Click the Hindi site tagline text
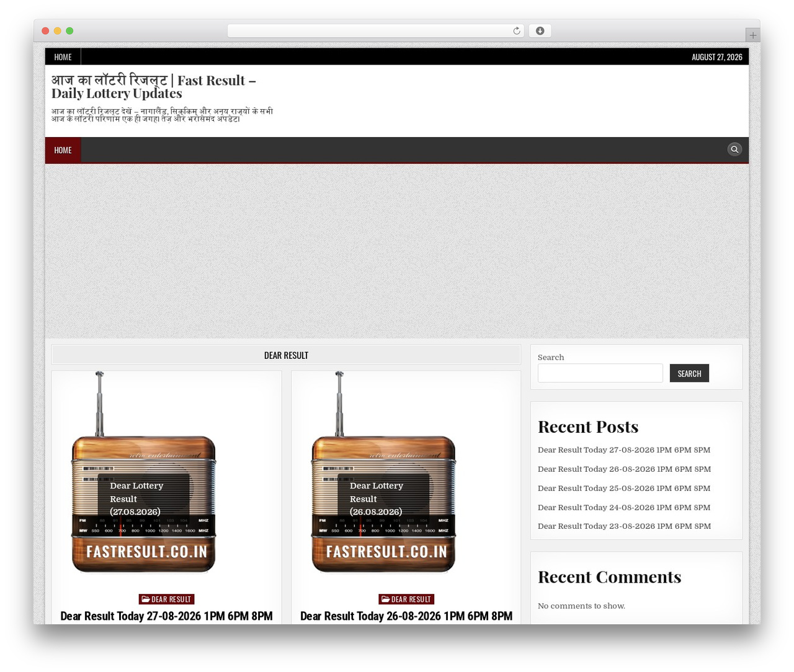794x672 pixels. (x=162, y=115)
